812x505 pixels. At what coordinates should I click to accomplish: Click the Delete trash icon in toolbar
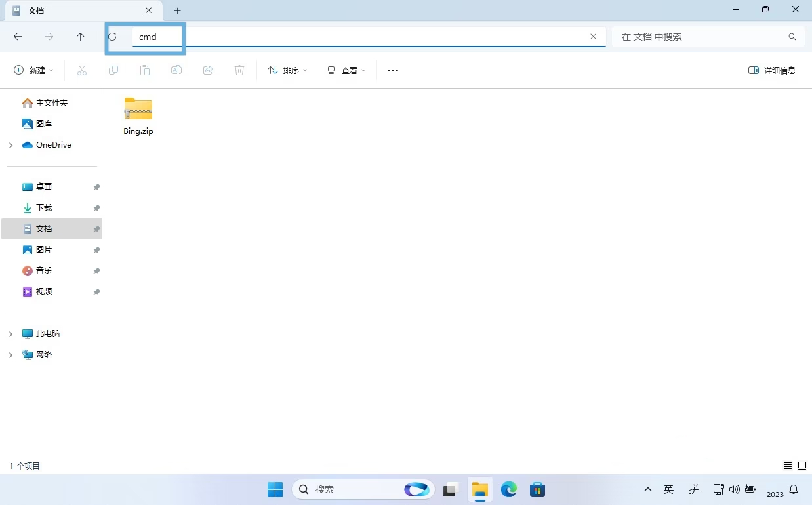click(x=239, y=70)
